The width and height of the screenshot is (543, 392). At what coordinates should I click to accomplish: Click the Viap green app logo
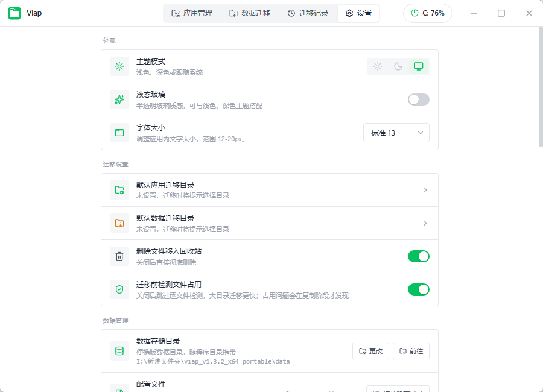point(14,13)
